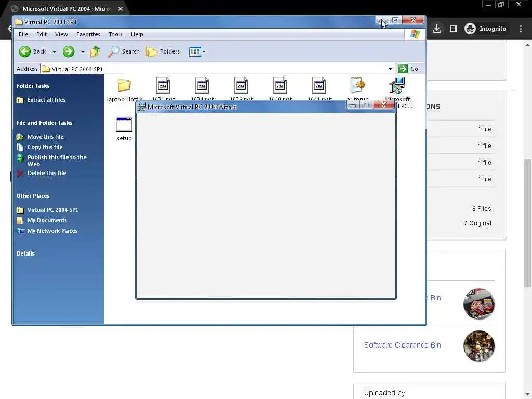Open the Software Clearance Bin link
532x399 pixels.
click(x=403, y=345)
